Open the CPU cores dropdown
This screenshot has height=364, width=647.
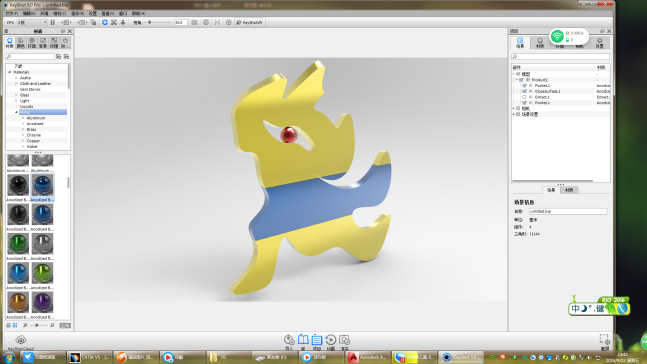click(32, 22)
